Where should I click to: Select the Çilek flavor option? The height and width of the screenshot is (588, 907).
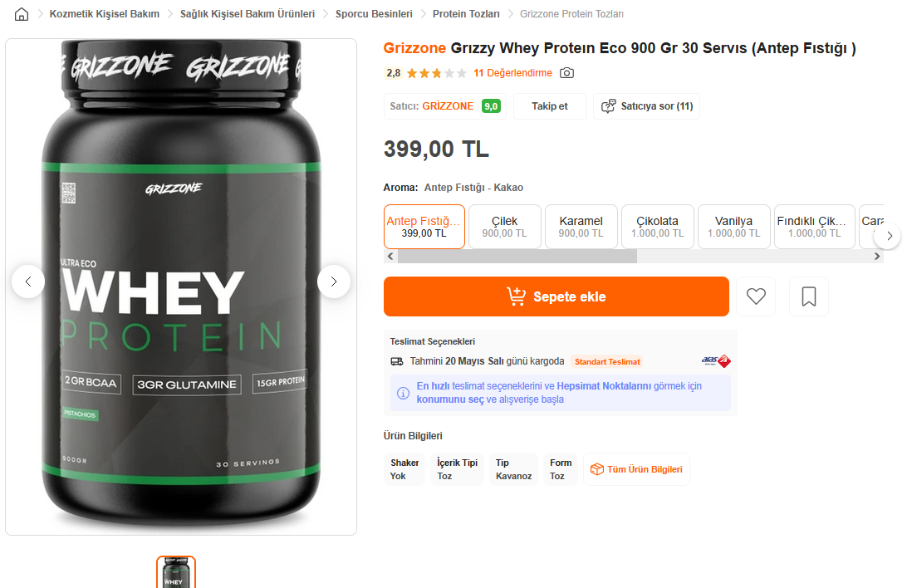[504, 227]
